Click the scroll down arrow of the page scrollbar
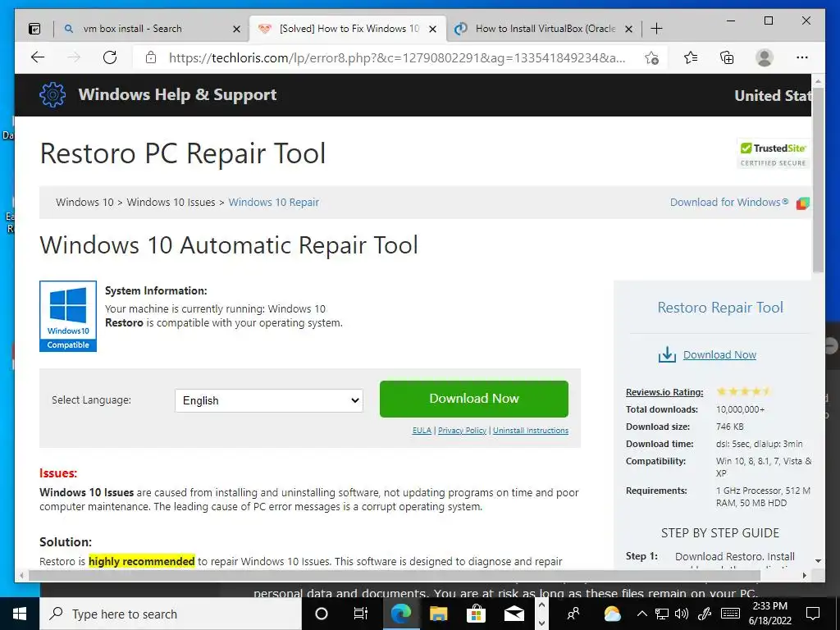The image size is (840, 630). click(x=818, y=561)
